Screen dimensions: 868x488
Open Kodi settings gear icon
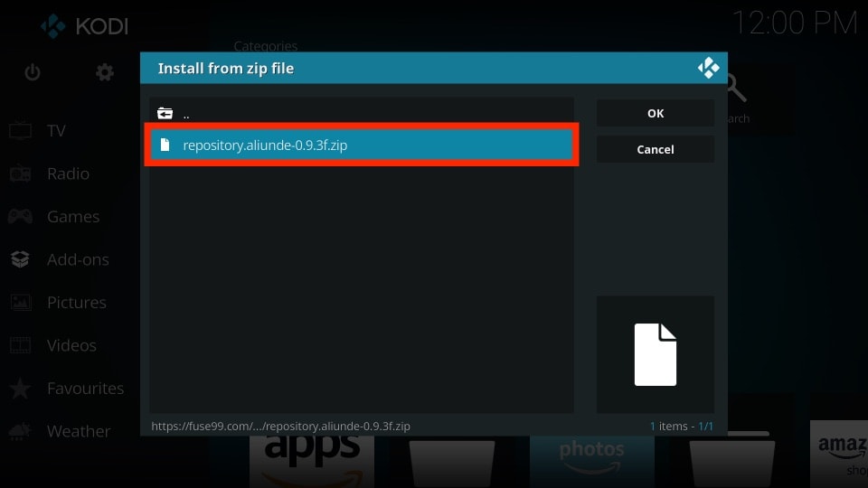coord(105,72)
